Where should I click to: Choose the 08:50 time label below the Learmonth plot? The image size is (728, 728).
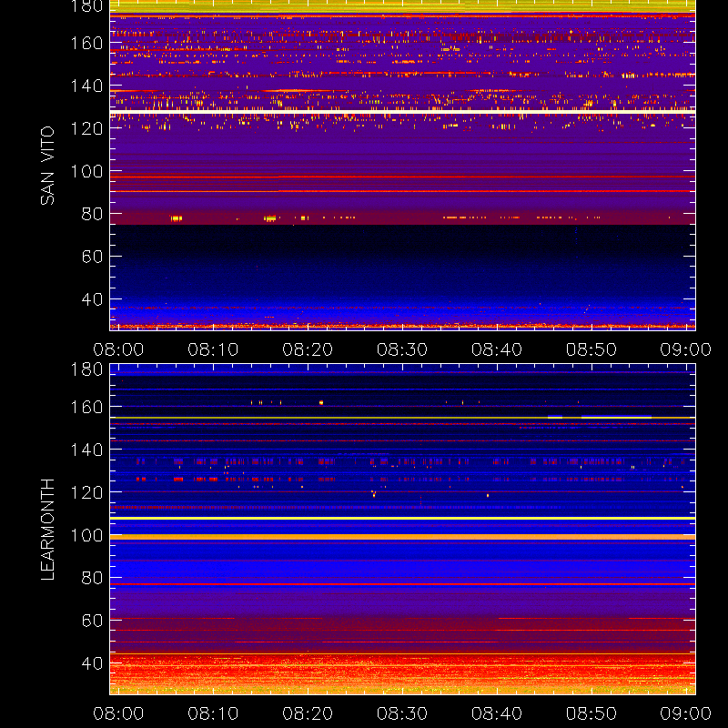(591, 713)
